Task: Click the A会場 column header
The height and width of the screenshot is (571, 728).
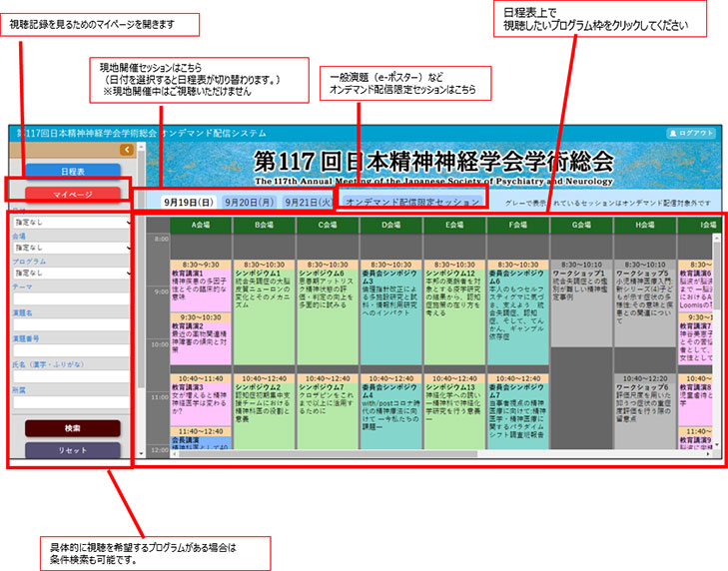Action: 201,225
